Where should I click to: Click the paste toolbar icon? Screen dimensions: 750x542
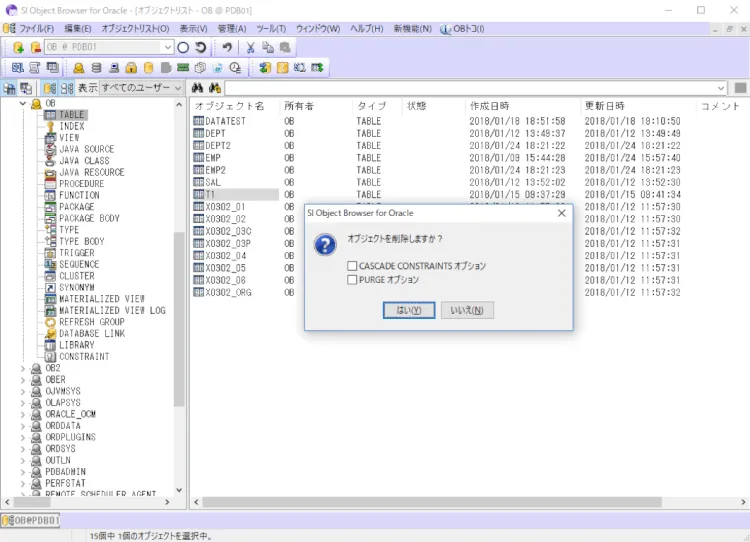click(x=285, y=47)
